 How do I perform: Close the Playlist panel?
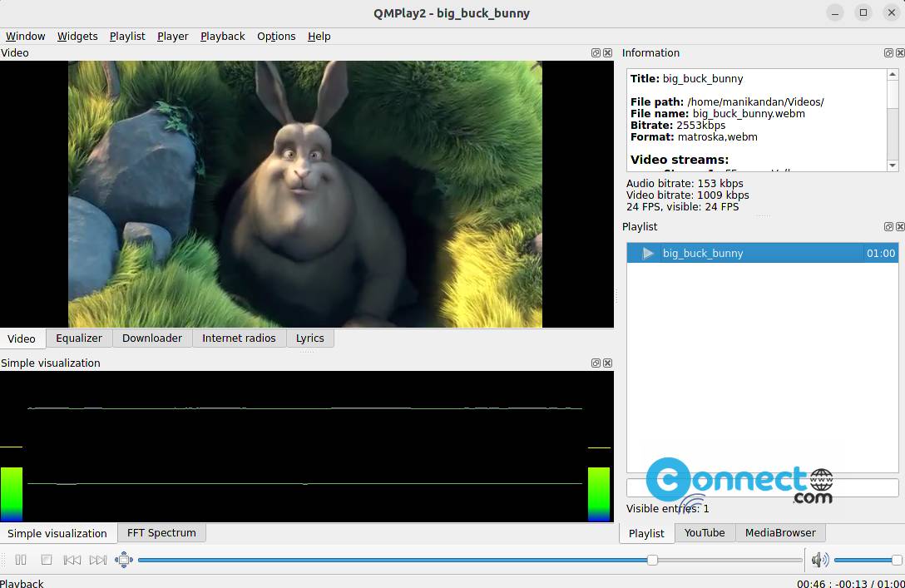point(900,227)
